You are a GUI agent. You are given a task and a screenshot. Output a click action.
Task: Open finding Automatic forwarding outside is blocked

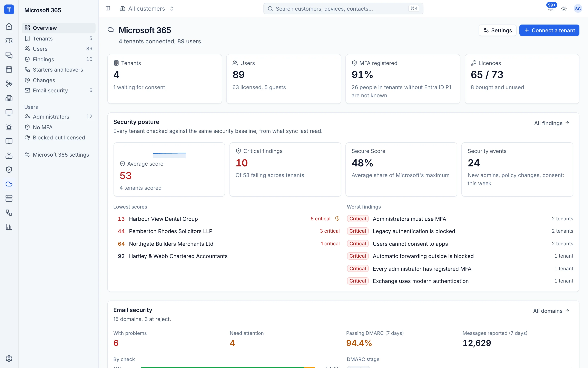click(460, 256)
